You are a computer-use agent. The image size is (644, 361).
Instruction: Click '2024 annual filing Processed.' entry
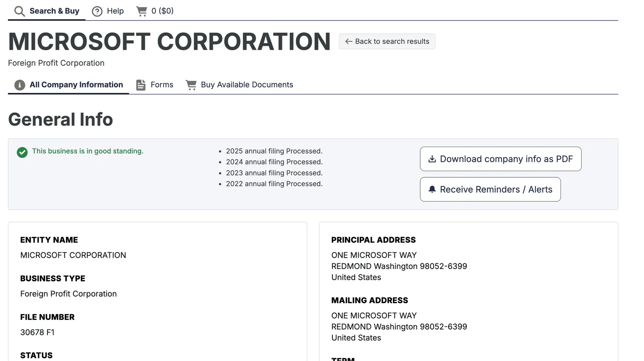[274, 162]
